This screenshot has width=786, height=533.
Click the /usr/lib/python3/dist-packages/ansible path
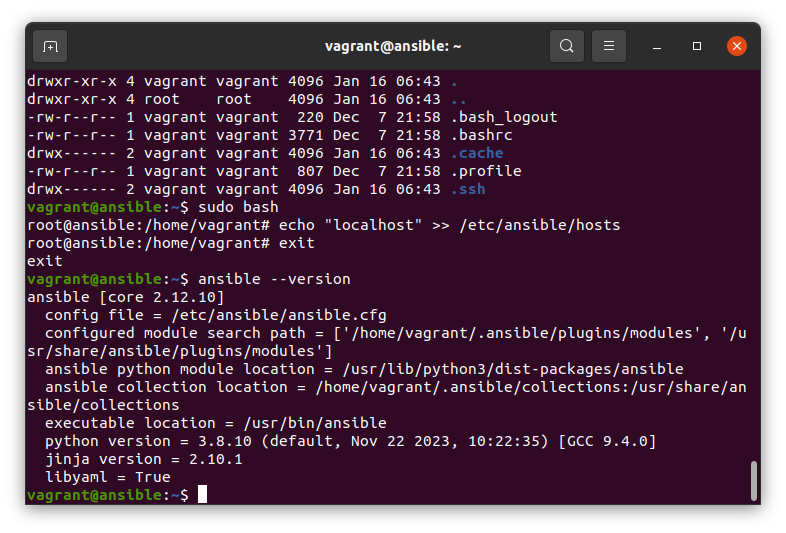pos(513,369)
